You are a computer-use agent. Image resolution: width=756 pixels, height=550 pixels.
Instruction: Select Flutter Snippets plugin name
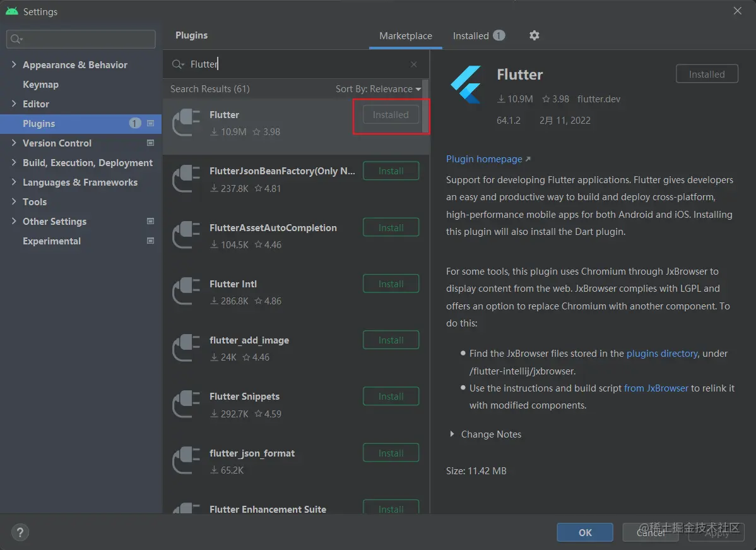tap(244, 396)
